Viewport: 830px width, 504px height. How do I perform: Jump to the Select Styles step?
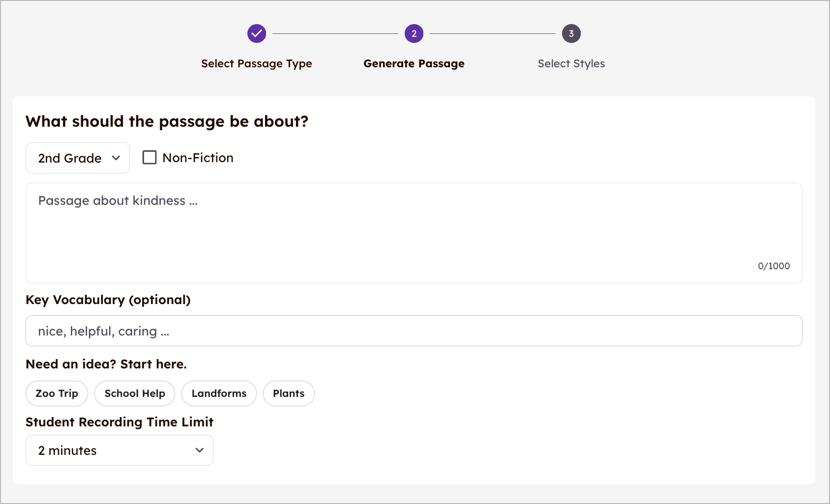coord(571,63)
